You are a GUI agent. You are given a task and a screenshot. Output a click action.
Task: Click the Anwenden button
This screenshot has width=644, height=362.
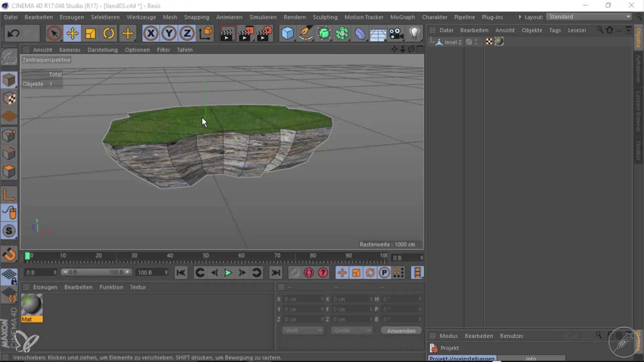401,330
